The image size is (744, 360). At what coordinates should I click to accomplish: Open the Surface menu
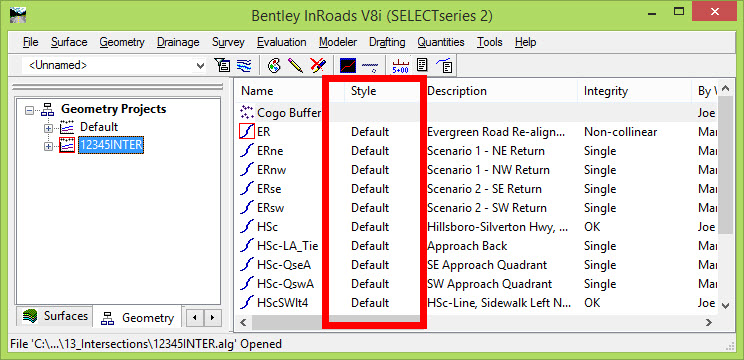tap(69, 42)
